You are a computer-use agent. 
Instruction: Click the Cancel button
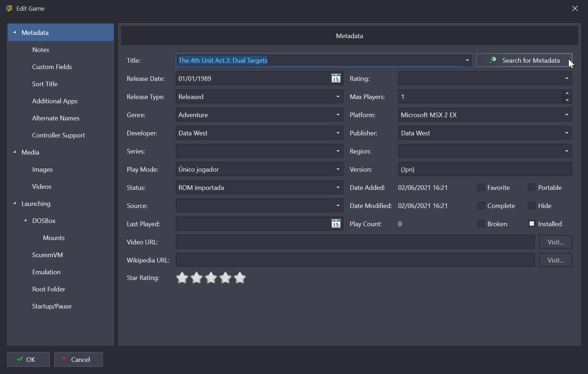pyautogui.click(x=78, y=359)
